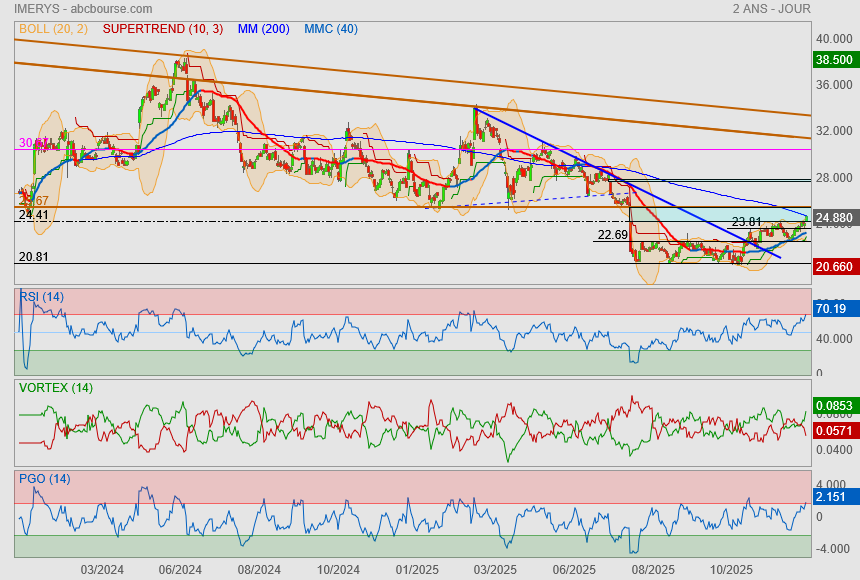Click the 20.81 support level label
Image resolution: width=860 pixels, height=580 pixels.
pyautogui.click(x=33, y=257)
